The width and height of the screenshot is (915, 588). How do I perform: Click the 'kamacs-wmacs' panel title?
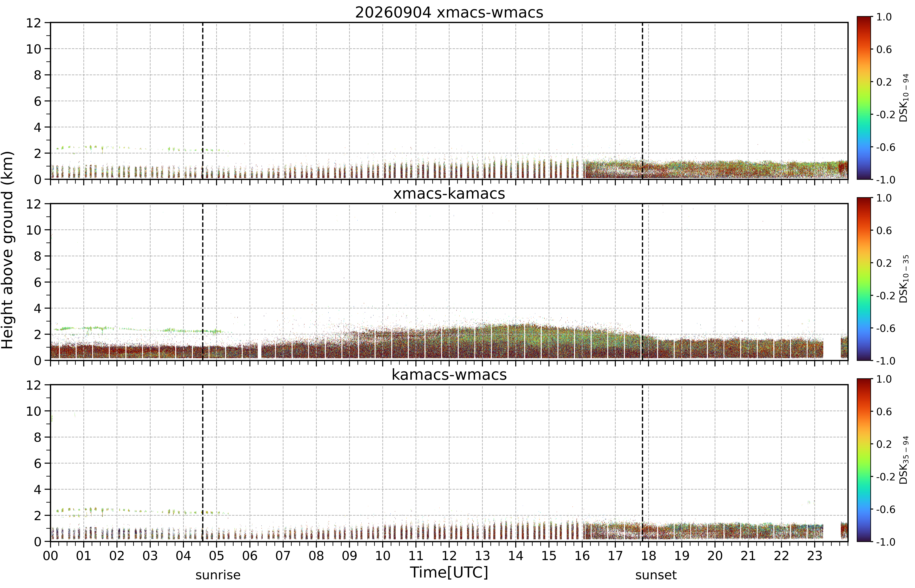[x=449, y=375]
